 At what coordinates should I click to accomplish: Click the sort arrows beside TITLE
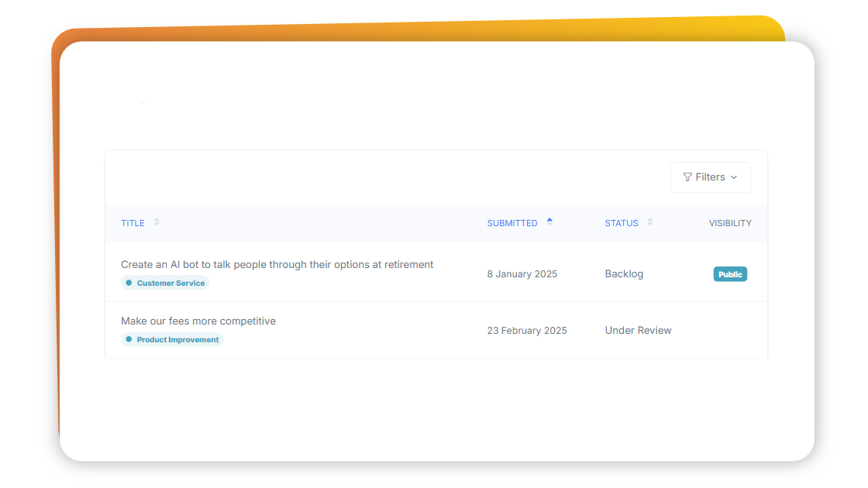click(x=155, y=222)
